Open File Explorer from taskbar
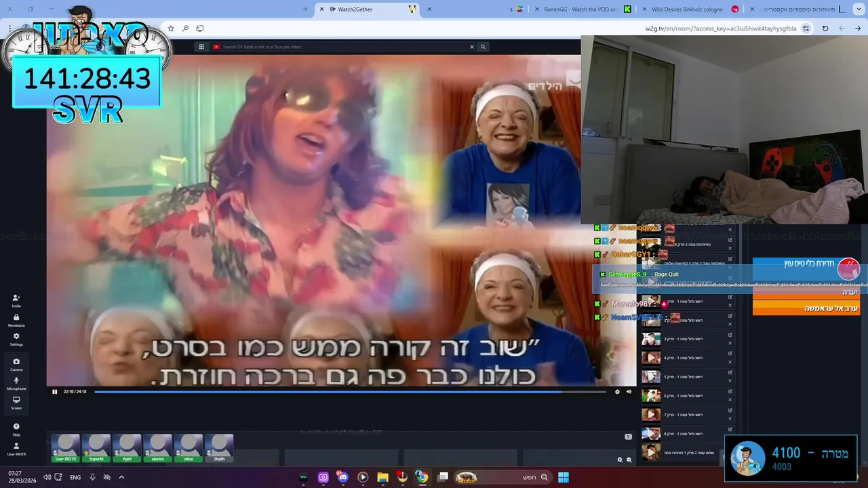Screen dimensions: 868x488 coord(382,477)
